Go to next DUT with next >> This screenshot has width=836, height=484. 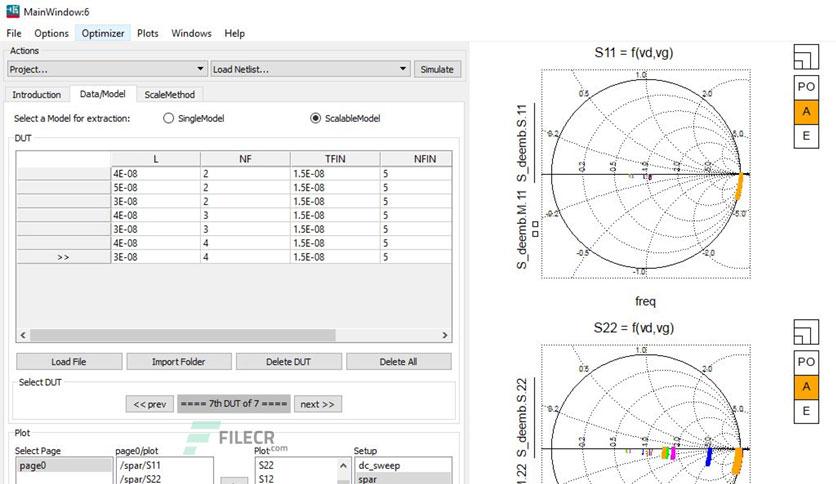click(318, 404)
